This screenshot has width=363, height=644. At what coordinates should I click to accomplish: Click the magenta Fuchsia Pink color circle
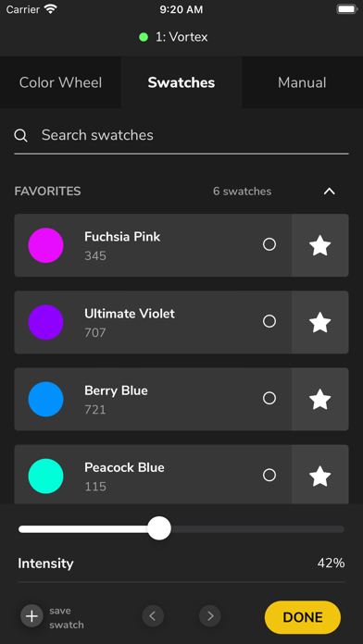45,245
